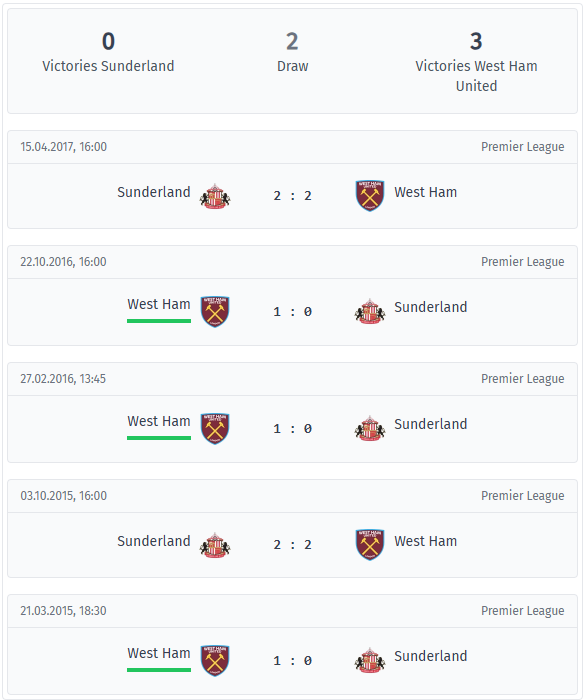Screen dimensions: 584x700
Task: Click the Victories West Ham United count
Action: pos(476,41)
